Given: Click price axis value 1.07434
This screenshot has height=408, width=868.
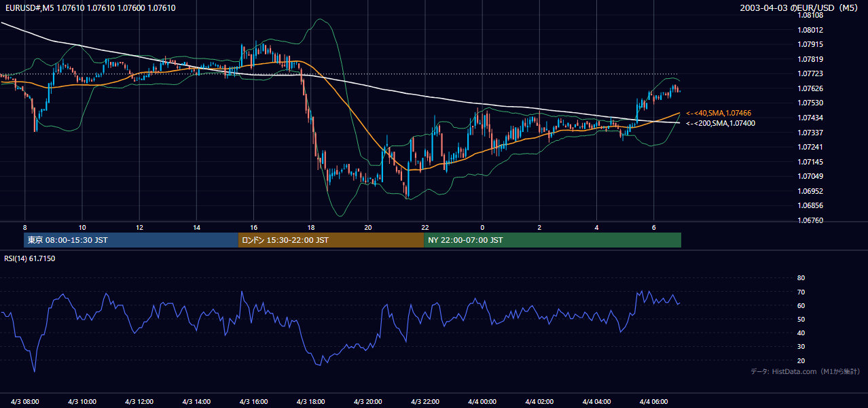Looking at the screenshot, I should (x=810, y=118).
